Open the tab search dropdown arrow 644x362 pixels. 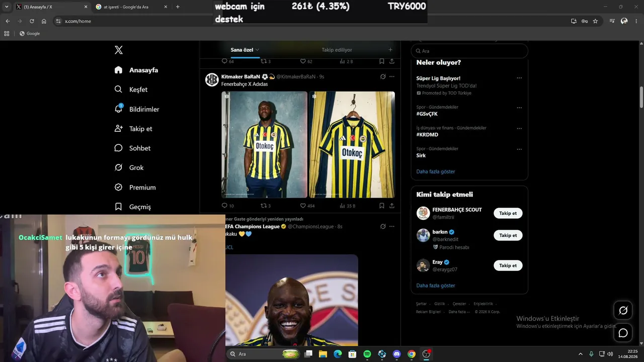[x=6, y=7]
